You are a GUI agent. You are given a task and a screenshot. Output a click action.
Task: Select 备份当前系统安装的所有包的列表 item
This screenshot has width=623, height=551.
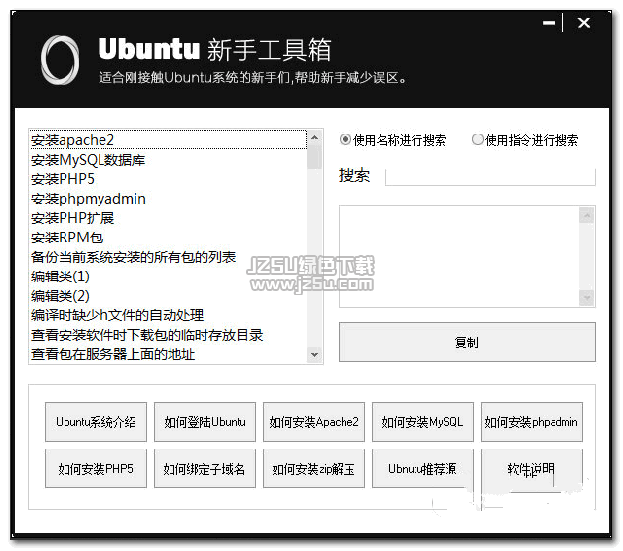point(168,257)
